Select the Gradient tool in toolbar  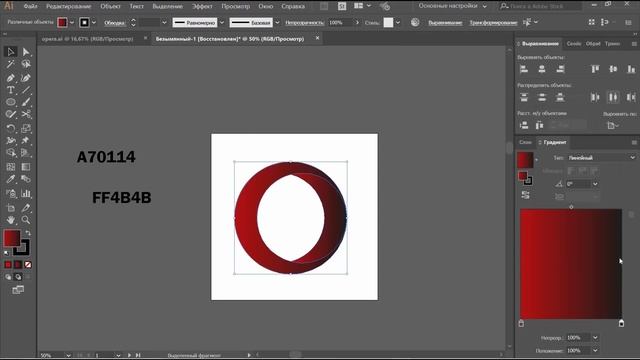pos(26,167)
